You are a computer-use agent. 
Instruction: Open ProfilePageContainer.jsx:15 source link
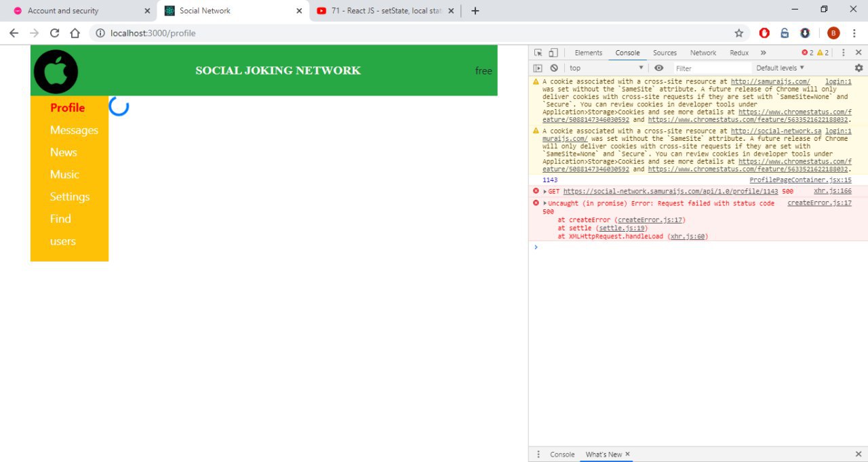point(800,180)
